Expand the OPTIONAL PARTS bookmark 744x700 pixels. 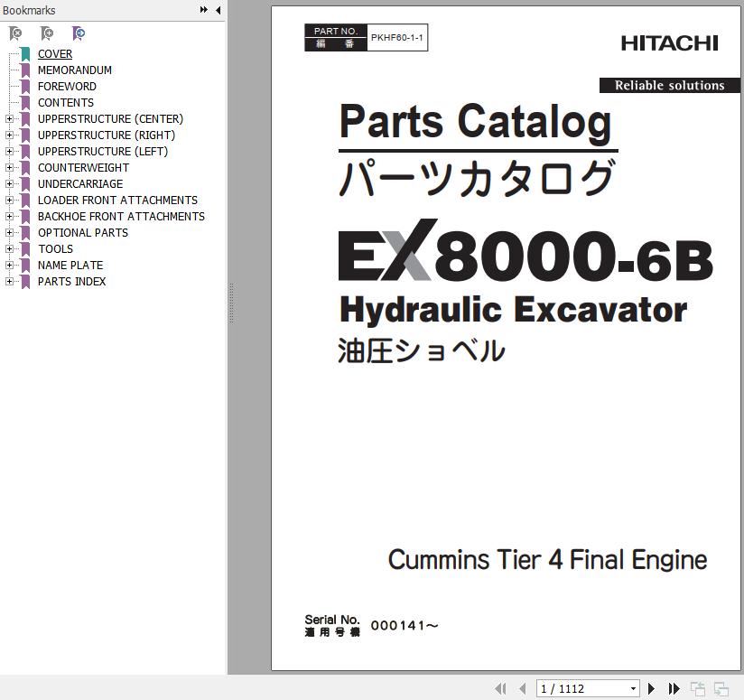tap(9, 232)
